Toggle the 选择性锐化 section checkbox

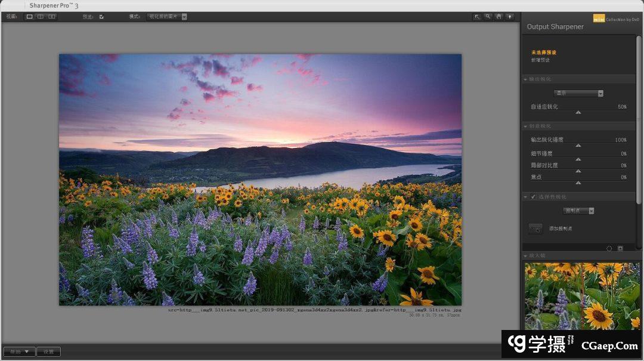(x=533, y=197)
